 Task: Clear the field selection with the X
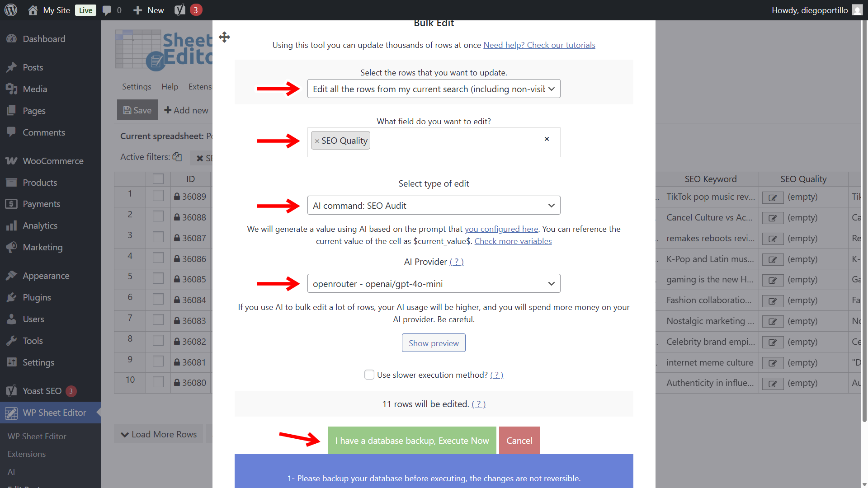tap(547, 139)
